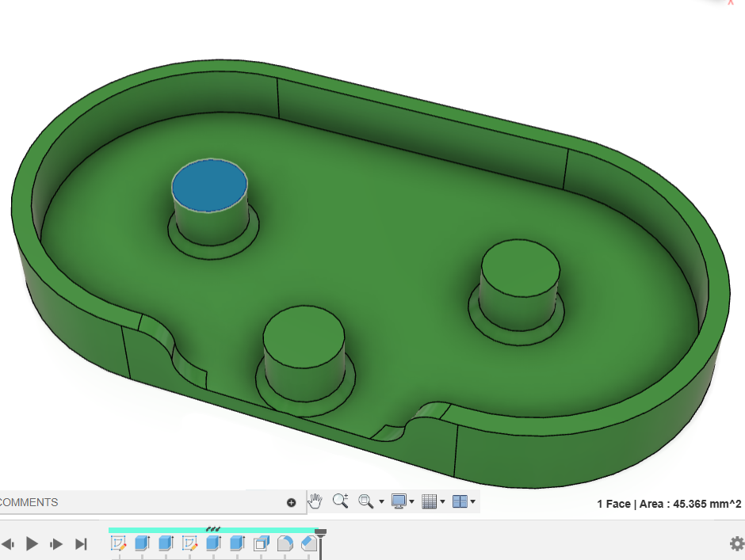This screenshot has height=560, width=745.
Task: Step back one timeline feature
Action: (x=9, y=543)
